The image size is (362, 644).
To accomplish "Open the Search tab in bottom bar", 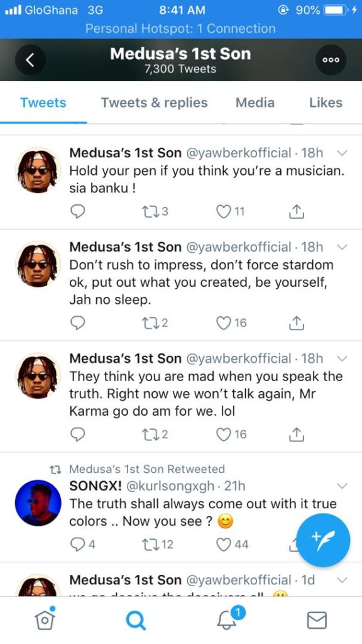I will click(136, 619).
